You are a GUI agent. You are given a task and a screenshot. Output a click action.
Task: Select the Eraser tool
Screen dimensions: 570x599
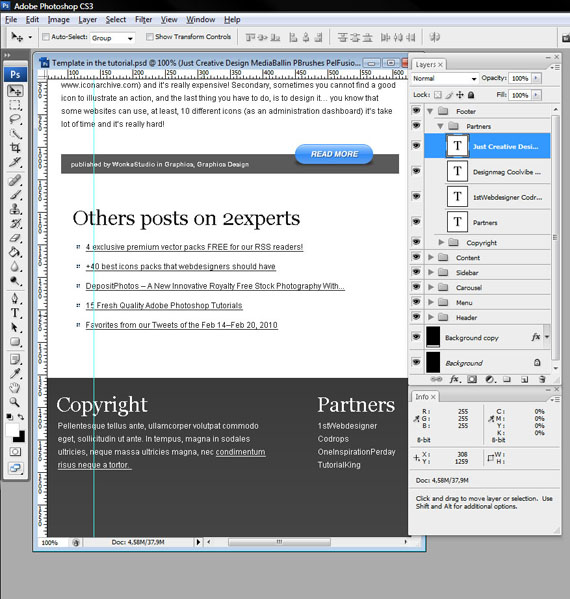[x=15, y=238]
